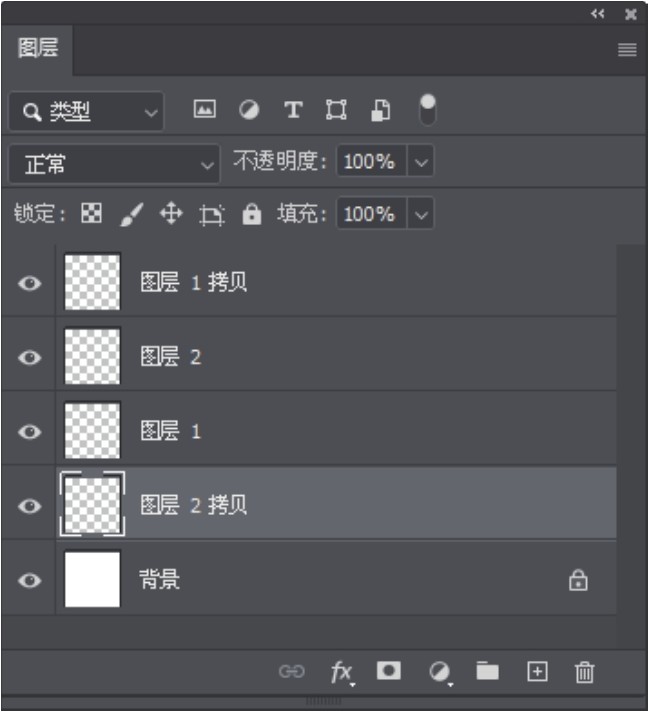
Task: Open the 正常 blend mode dropdown
Action: (114, 164)
